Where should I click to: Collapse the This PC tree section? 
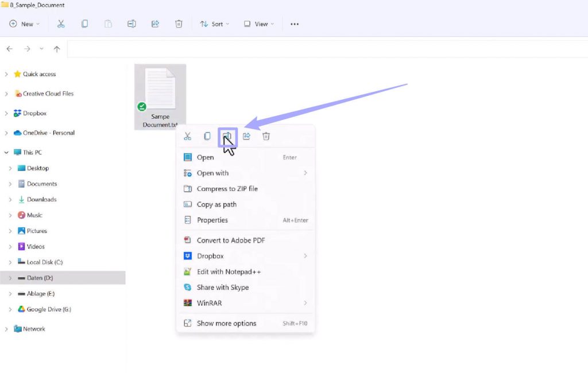(6, 152)
